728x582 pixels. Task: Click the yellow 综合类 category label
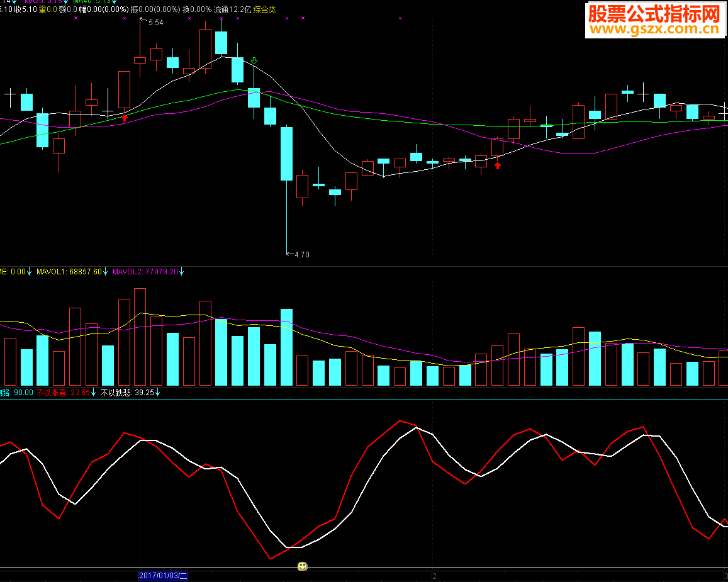click(265, 9)
